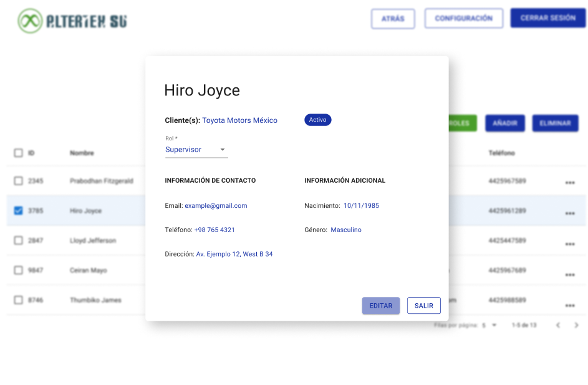The height and width of the screenshot is (385, 588).
Task: Click name Ceiran Mayo in table
Action: pyautogui.click(x=88, y=270)
